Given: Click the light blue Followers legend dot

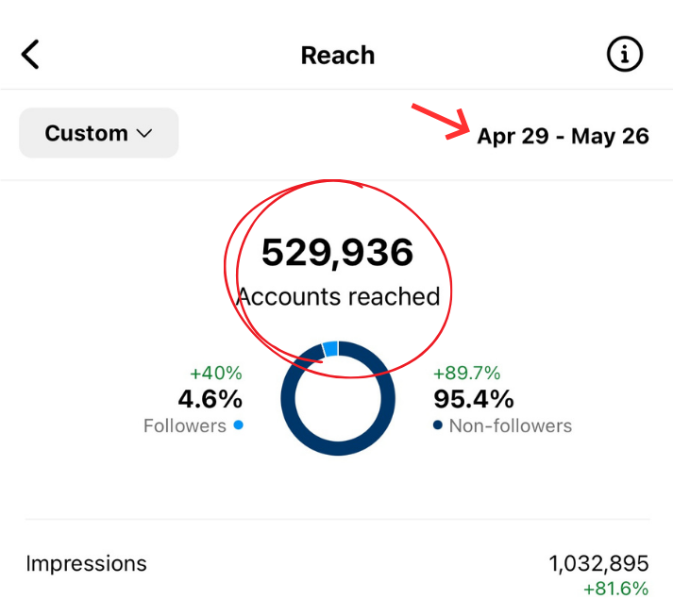Looking at the screenshot, I should tap(238, 425).
